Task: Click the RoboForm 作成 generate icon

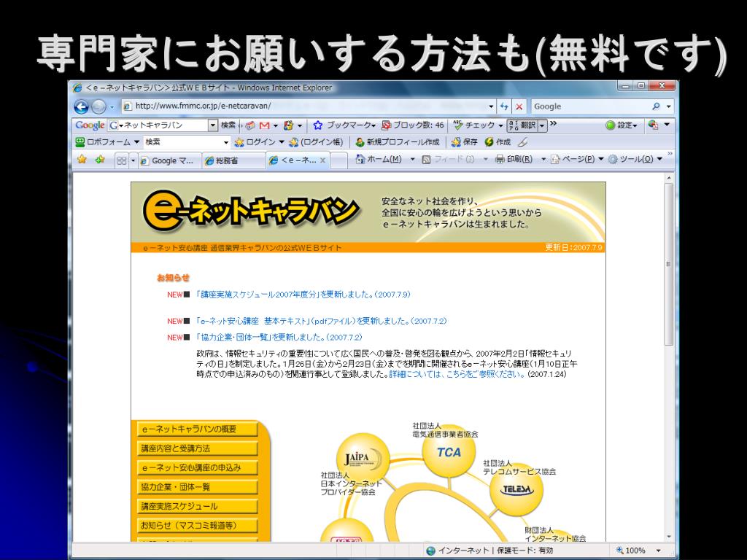Action: coord(489,142)
